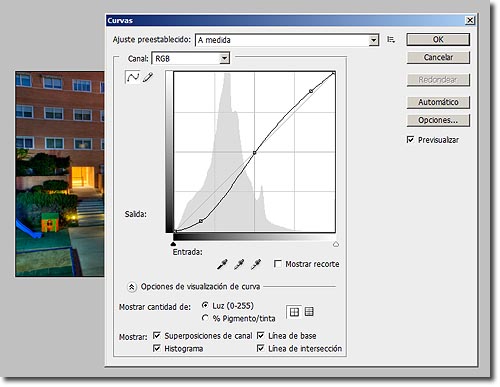Select % Pigmento/tinta radio button
The width and height of the screenshot is (500, 387).
click(205, 318)
